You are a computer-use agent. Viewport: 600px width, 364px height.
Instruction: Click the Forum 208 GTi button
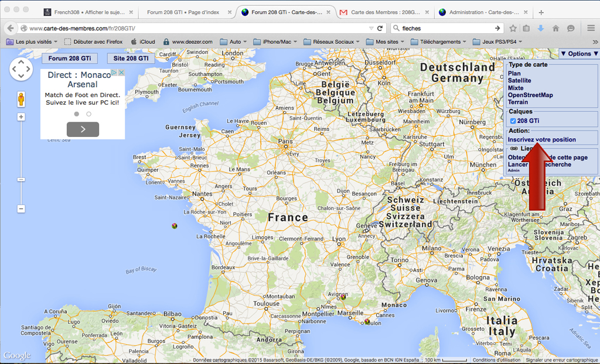pos(70,59)
